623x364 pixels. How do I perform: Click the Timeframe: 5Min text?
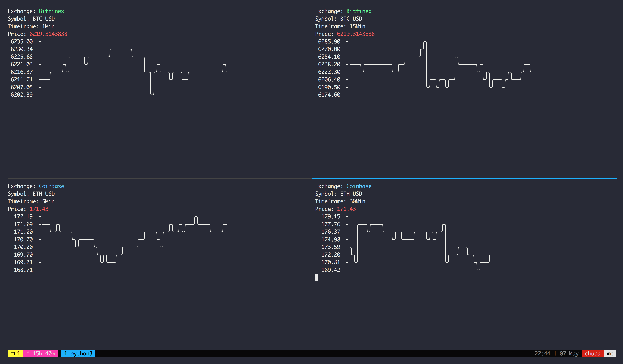[x=31, y=201]
